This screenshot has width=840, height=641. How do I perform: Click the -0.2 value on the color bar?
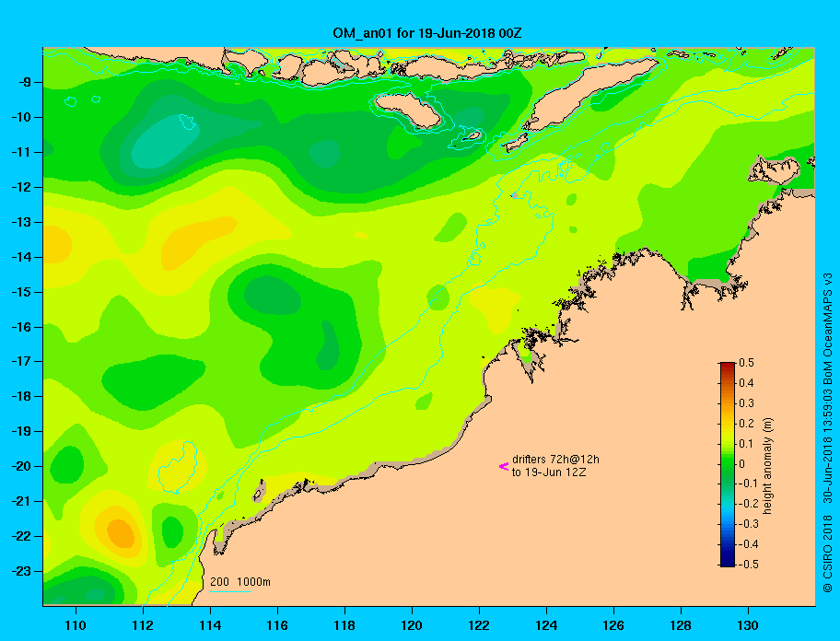click(x=749, y=504)
